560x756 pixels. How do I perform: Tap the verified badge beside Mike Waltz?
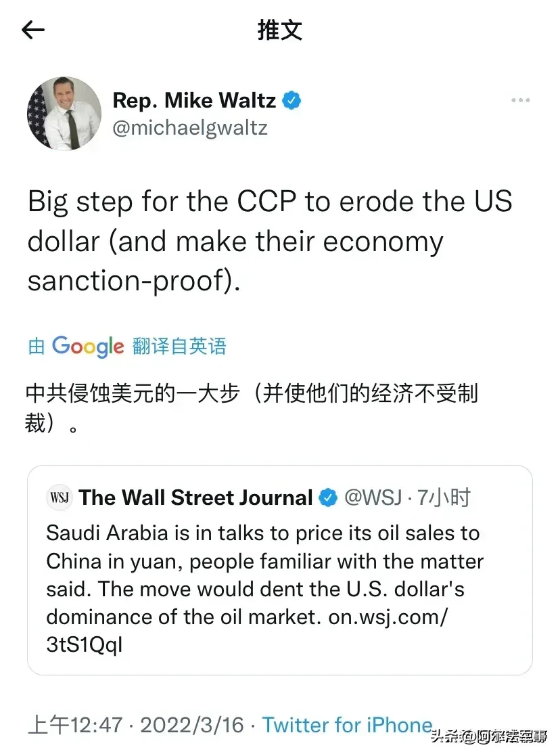[291, 101]
